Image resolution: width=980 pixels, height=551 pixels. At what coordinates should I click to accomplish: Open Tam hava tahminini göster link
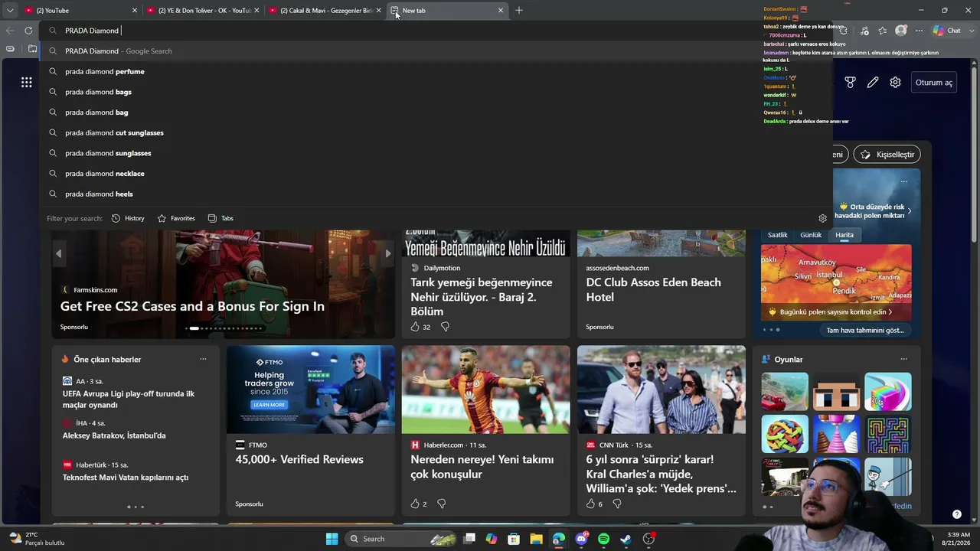(865, 331)
